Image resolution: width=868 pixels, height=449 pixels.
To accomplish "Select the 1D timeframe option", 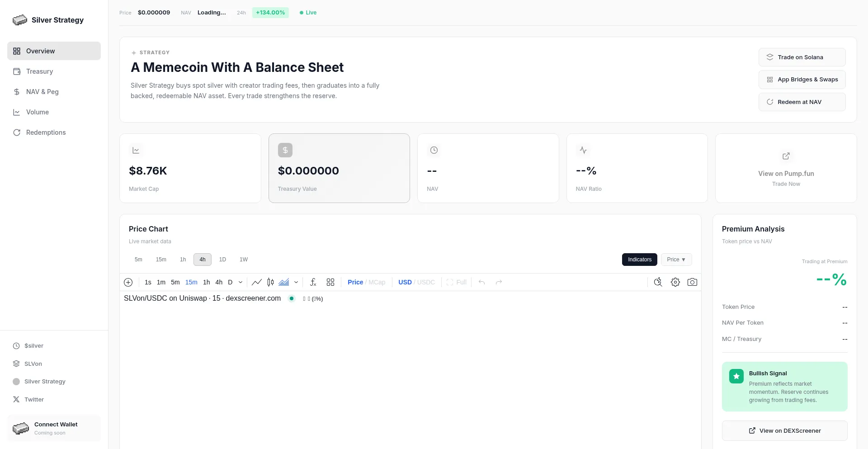I will pyautogui.click(x=222, y=260).
